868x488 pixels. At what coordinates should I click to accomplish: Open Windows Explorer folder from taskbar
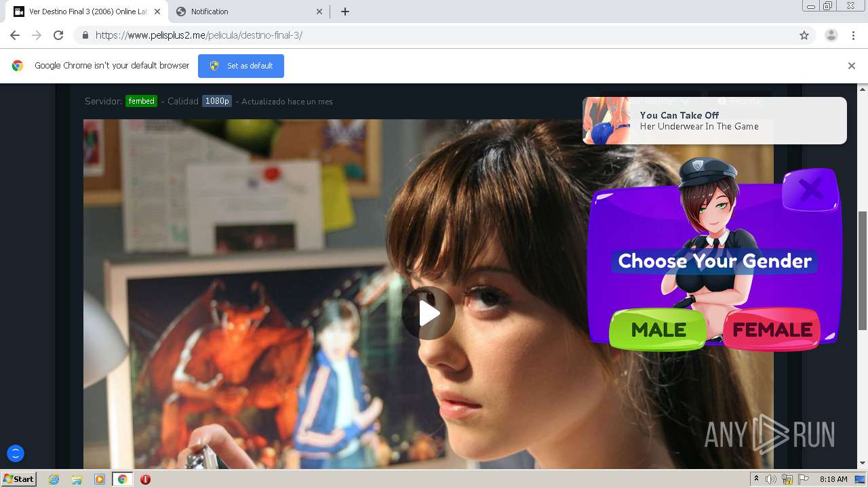[77, 479]
